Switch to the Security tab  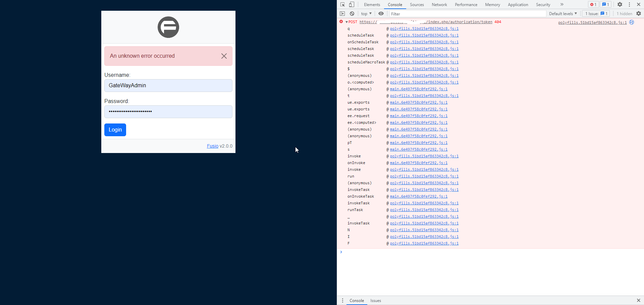coord(543,5)
